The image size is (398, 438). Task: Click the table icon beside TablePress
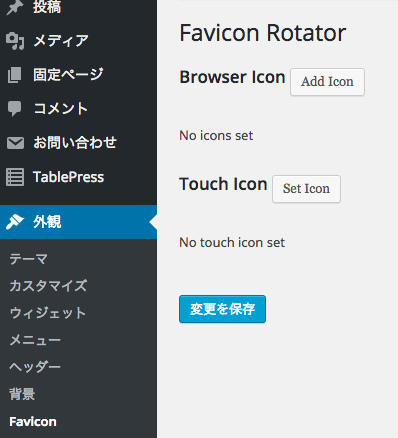pos(15,177)
